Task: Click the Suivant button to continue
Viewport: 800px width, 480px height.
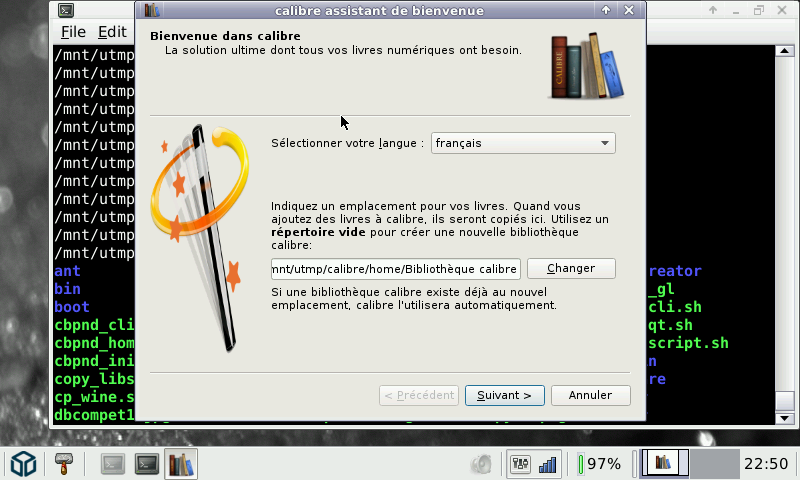Action: coord(505,395)
